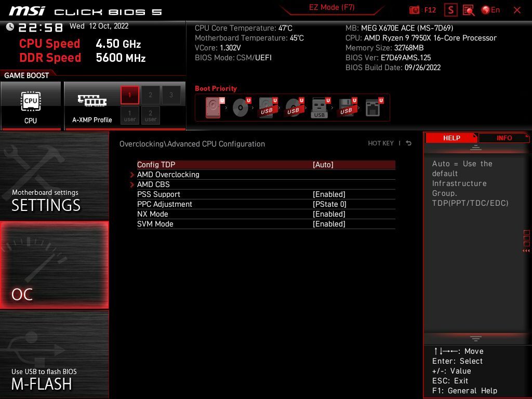Select A-XMP user profile 1
This screenshot has height=399, width=532.
[x=129, y=115]
